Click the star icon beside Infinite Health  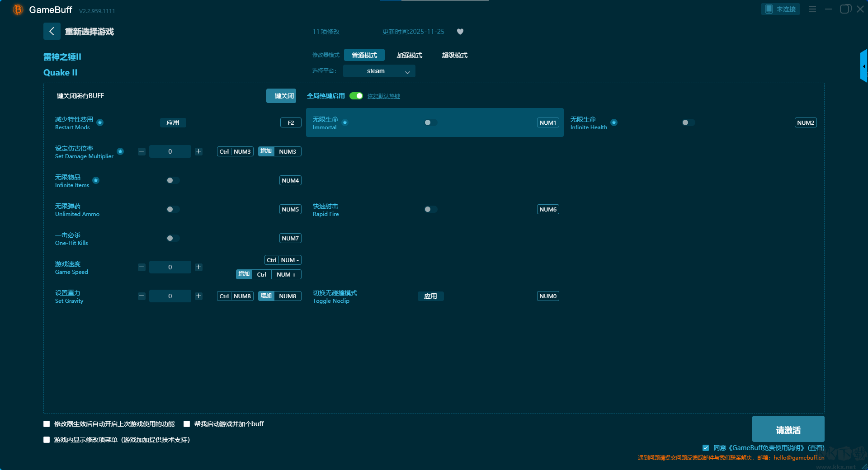614,122
